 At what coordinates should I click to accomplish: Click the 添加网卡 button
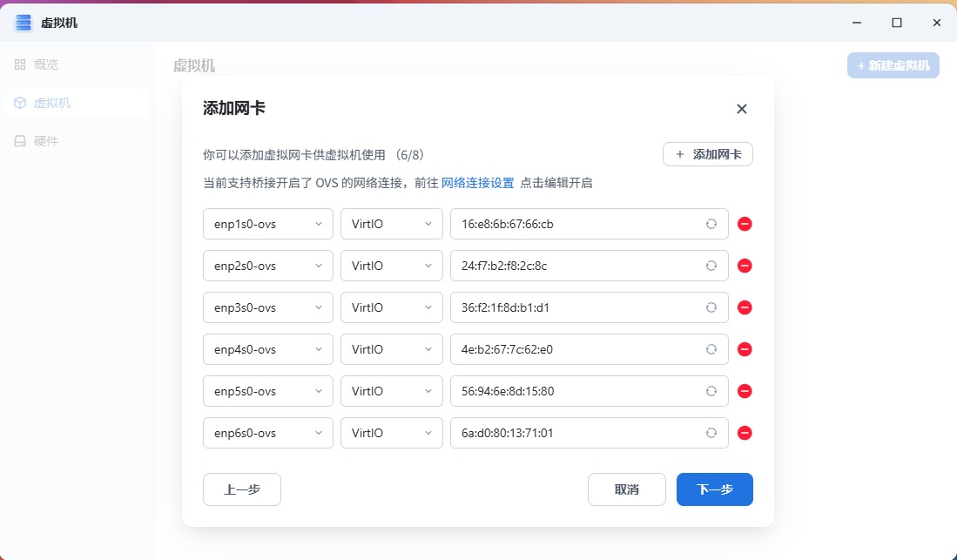click(x=707, y=154)
